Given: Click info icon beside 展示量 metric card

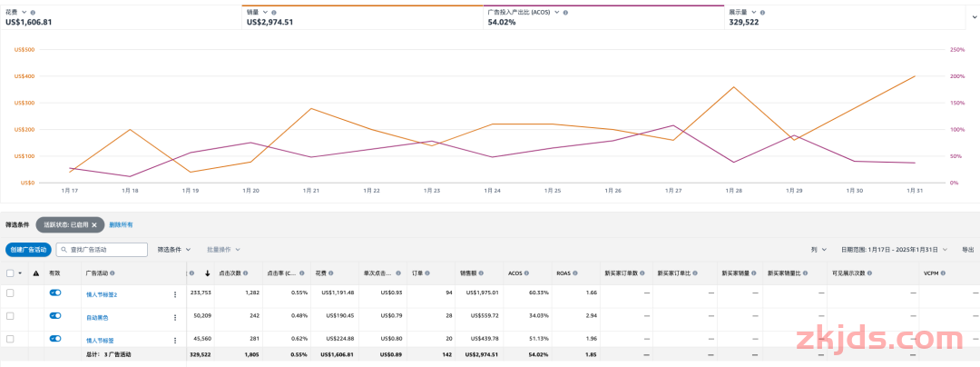Looking at the screenshot, I should [762, 13].
